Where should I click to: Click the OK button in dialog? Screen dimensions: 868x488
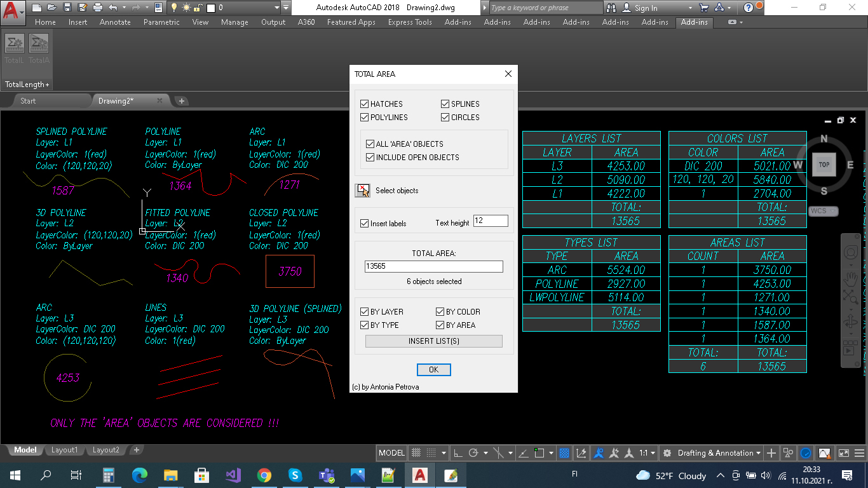tap(433, 370)
